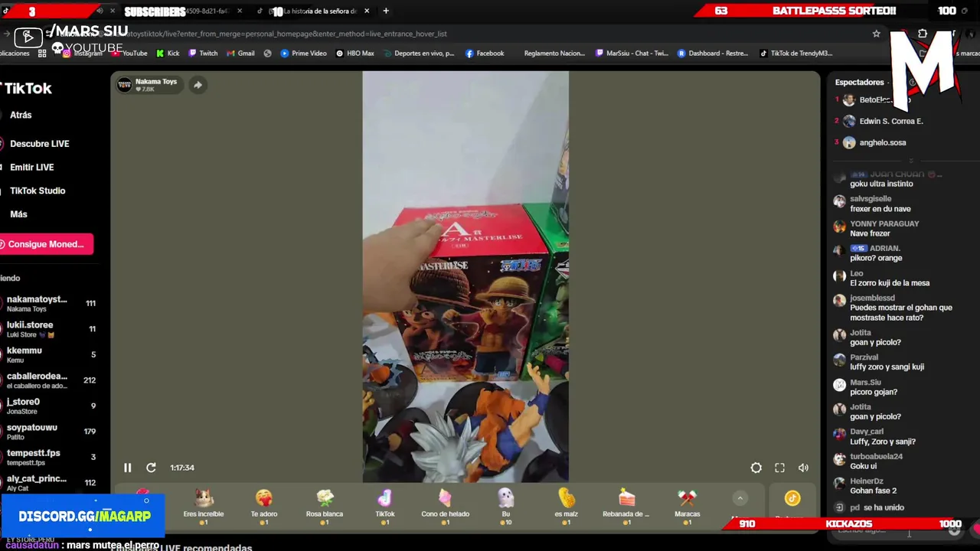980x551 pixels.
Task: Open the Gmail bookmark
Action: [240, 54]
